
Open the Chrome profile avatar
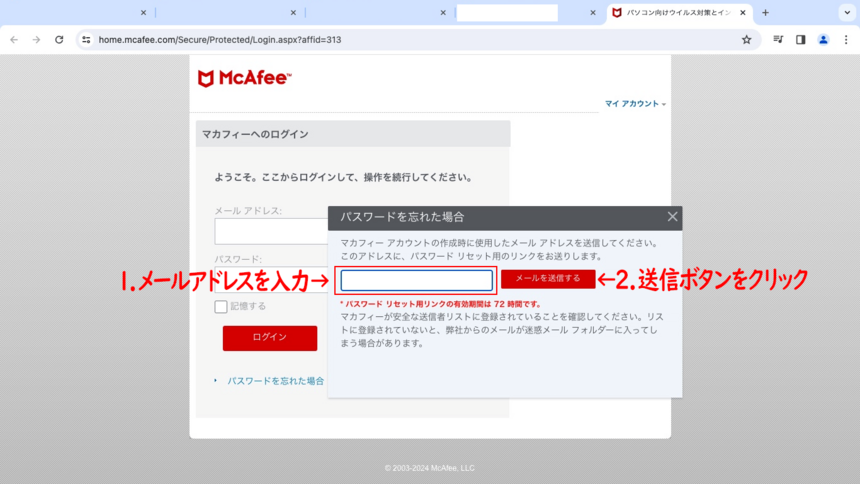(x=823, y=40)
